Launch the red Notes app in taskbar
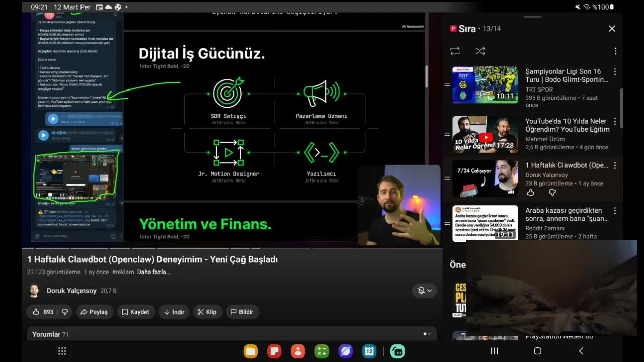Image resolution: width=644 pixels, height=362 pixels. (274, 351)
